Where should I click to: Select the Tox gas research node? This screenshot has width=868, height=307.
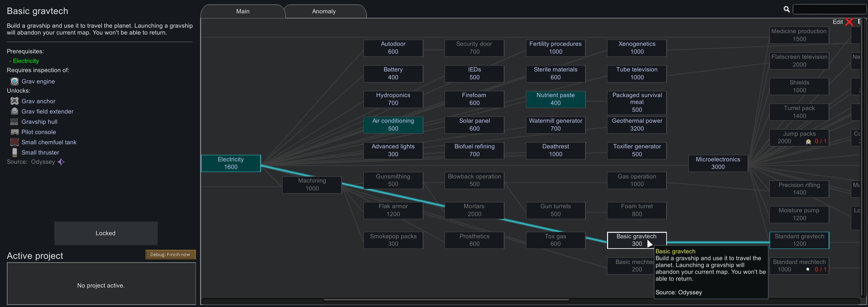[x=556, y=240]
